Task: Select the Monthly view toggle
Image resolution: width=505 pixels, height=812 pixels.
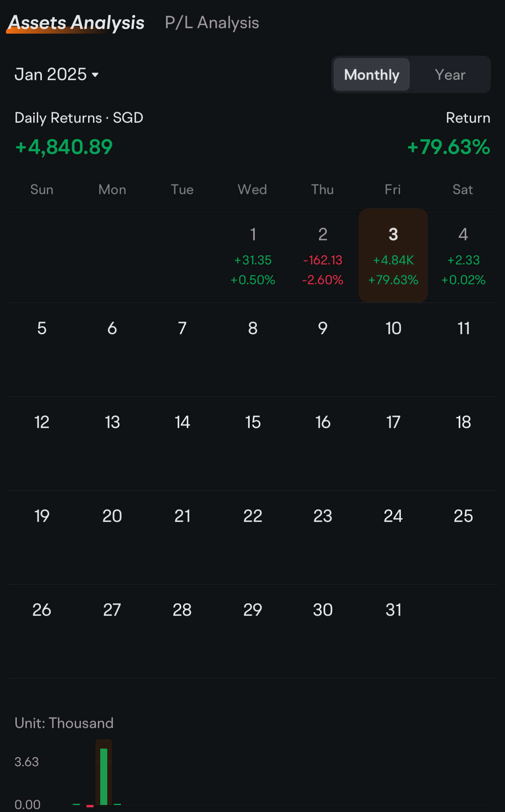Action: coord(372,75)
